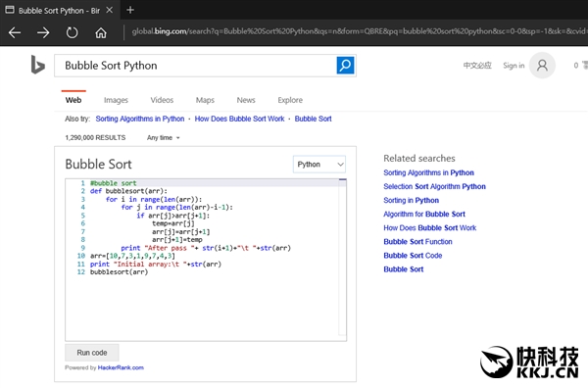Image resolution: width=588 pixels, height=388 pixels.
Task: Click the 'def bubblesort(arr):' code line
Action: point(128,191)
